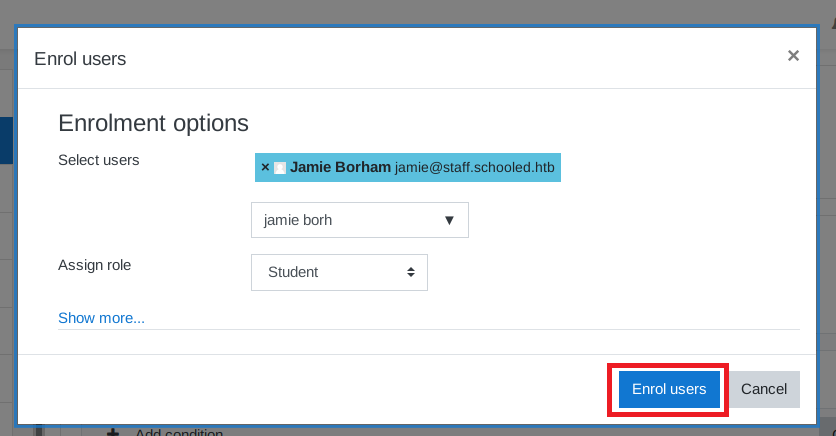
Task: Expand the Show more... options
Action: pos(101,318)
